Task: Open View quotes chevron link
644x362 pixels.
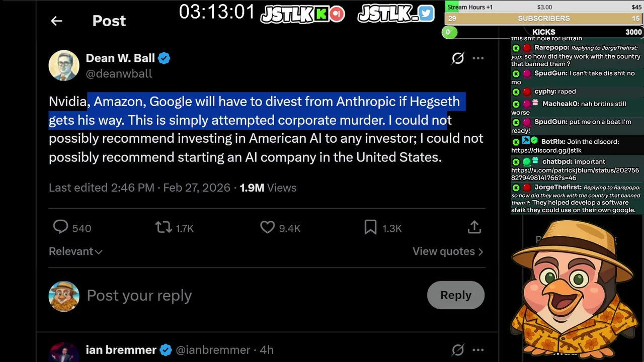Action: click(x=447, y=251)
